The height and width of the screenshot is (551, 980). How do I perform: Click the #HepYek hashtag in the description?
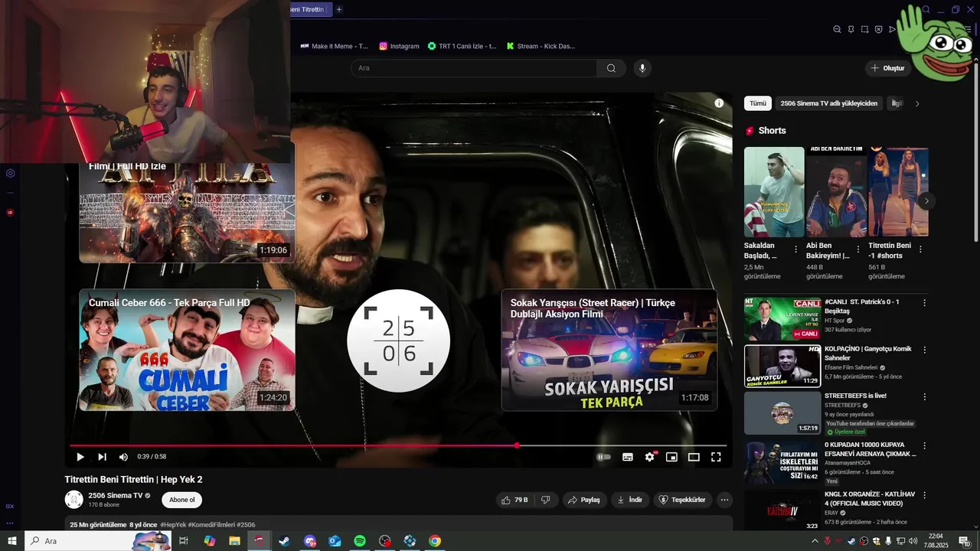tap(173, 525)
